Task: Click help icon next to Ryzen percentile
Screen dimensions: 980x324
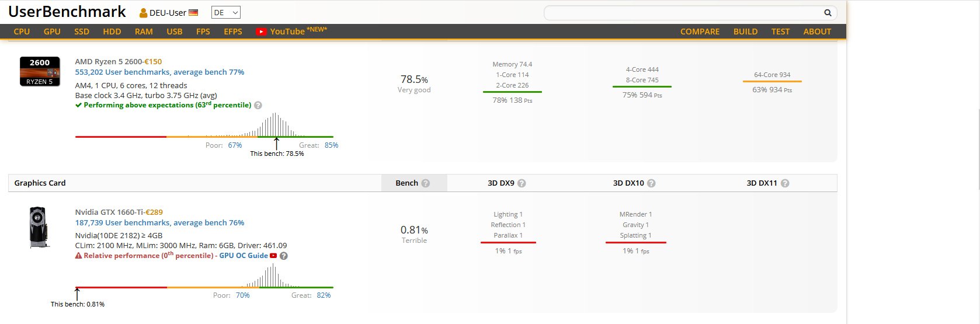Action: pyautogui.click(x=258, y=106)
